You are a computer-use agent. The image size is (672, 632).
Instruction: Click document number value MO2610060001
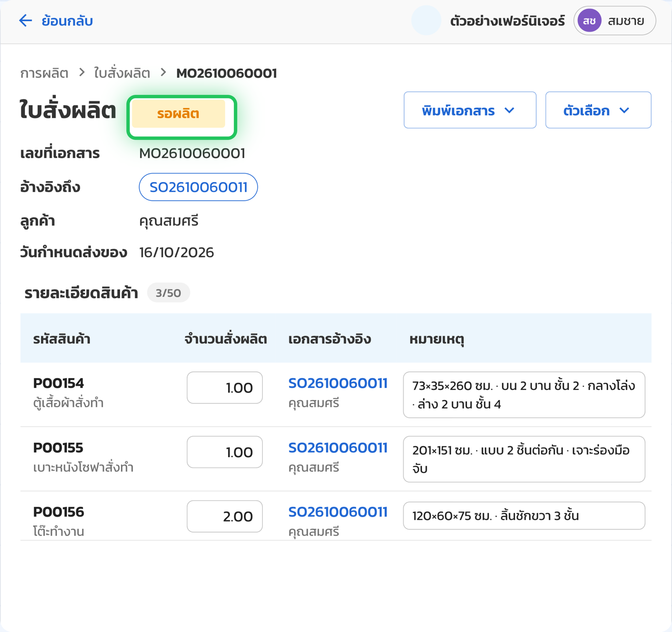tap(192, 153)
